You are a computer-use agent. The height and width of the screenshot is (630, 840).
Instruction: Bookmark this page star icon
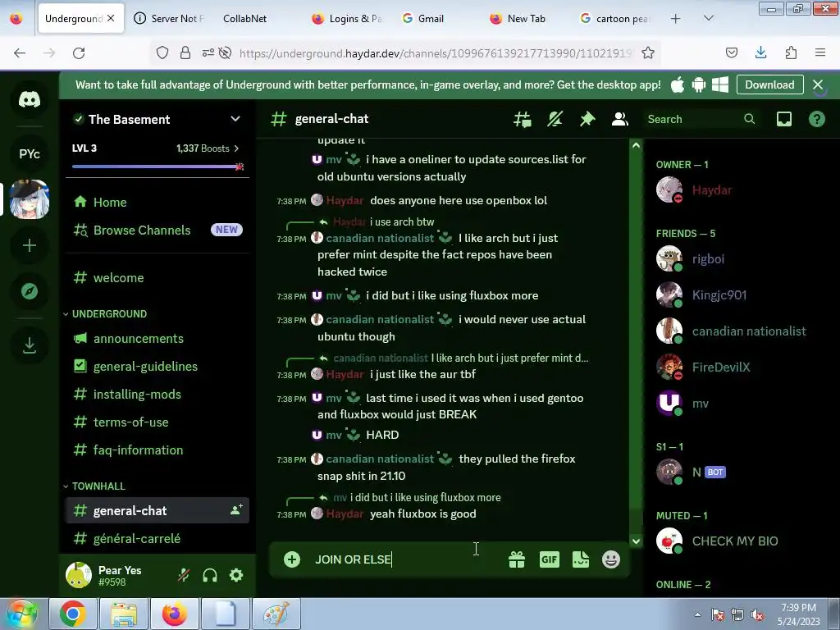click(x=648, y=53)
